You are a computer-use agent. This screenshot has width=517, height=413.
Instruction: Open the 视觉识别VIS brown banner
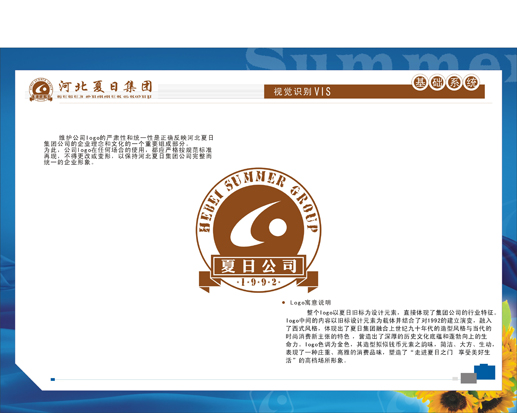(374, 91)
